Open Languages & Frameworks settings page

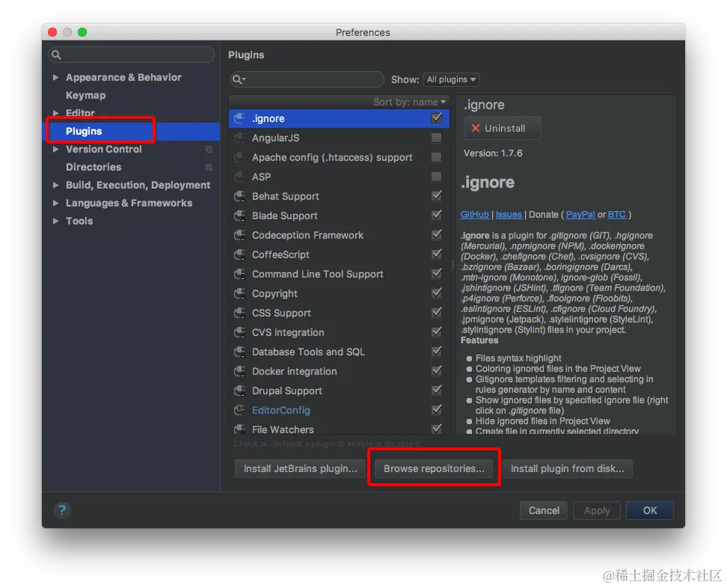pos(129,203)
